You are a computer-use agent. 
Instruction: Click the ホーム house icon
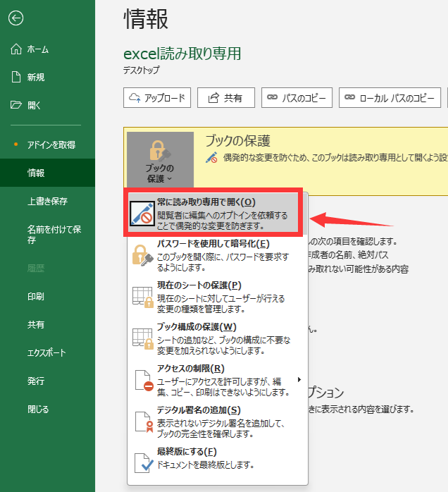click(16, 49)
